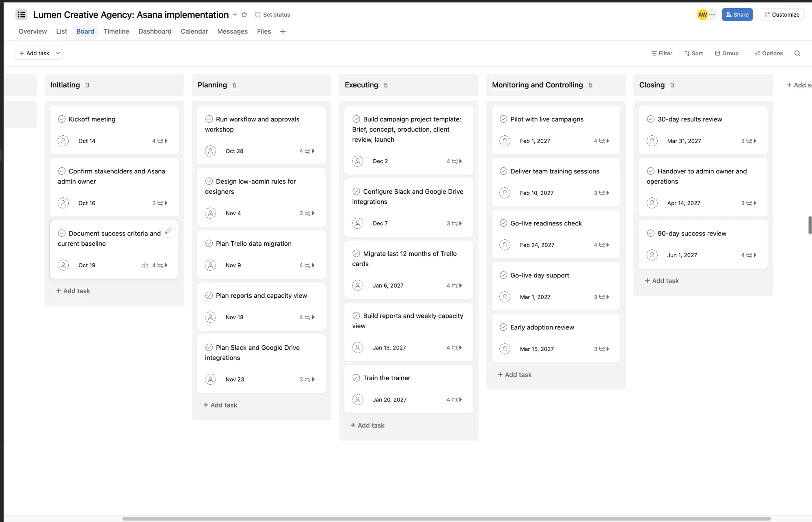Complete the Pilot with live campaigns task

tap(503, 119)
